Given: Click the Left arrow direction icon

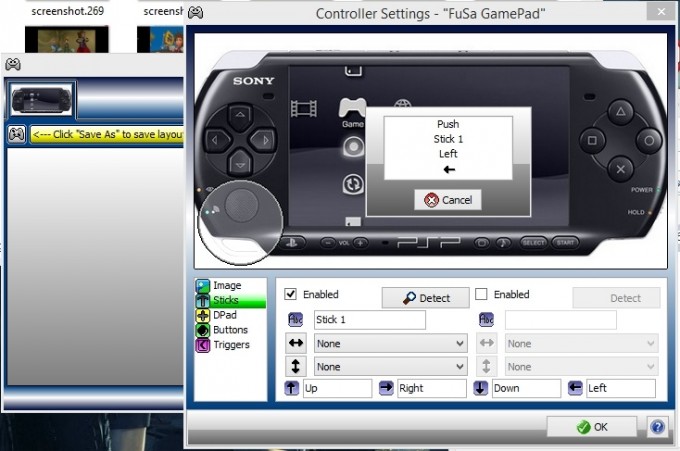Looking at the screenshot, I should (575, 388).
